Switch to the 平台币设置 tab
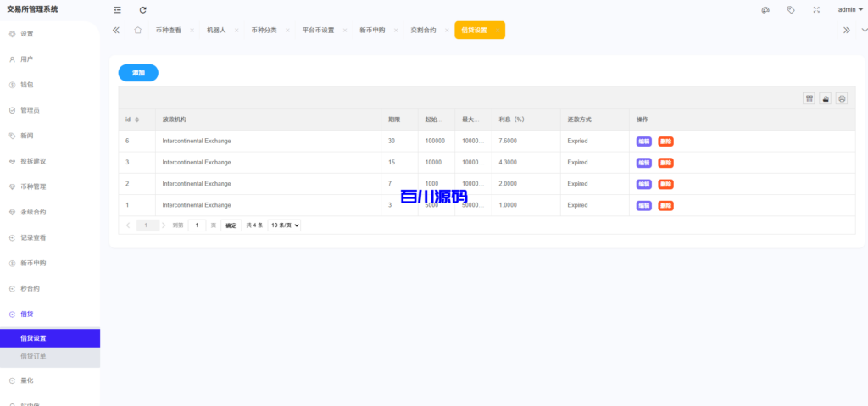The width and height of the screenshot is (868, 406). 319,31
